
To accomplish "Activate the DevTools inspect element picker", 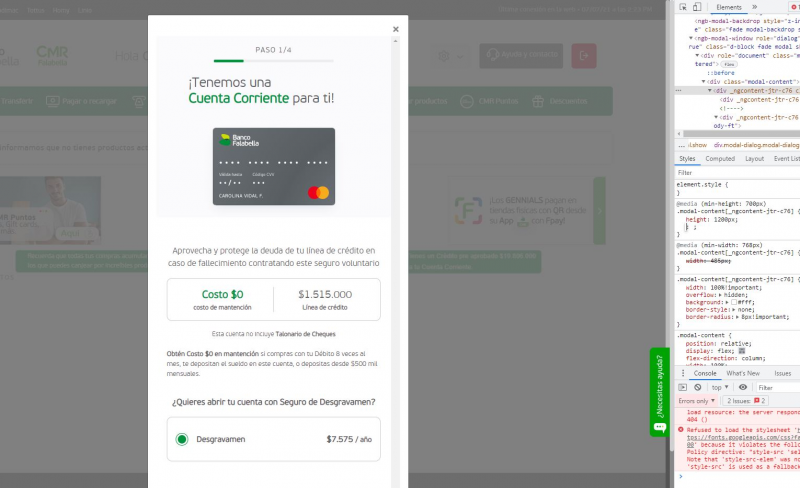I will [683, 7].
